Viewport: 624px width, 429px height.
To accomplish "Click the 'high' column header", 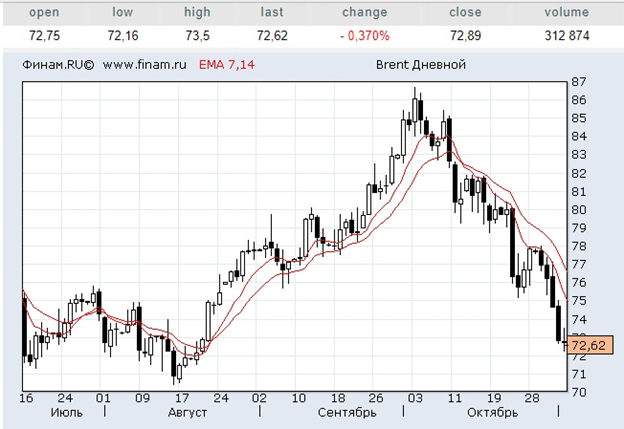I will pyautogui.click(x=197, y=12).
